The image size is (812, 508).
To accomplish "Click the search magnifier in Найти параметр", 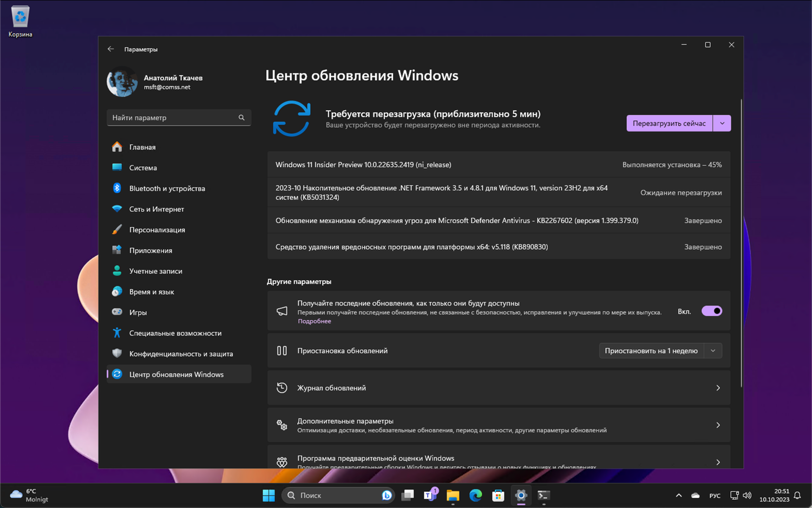I will pyautogui.click(x=241, y=118).
